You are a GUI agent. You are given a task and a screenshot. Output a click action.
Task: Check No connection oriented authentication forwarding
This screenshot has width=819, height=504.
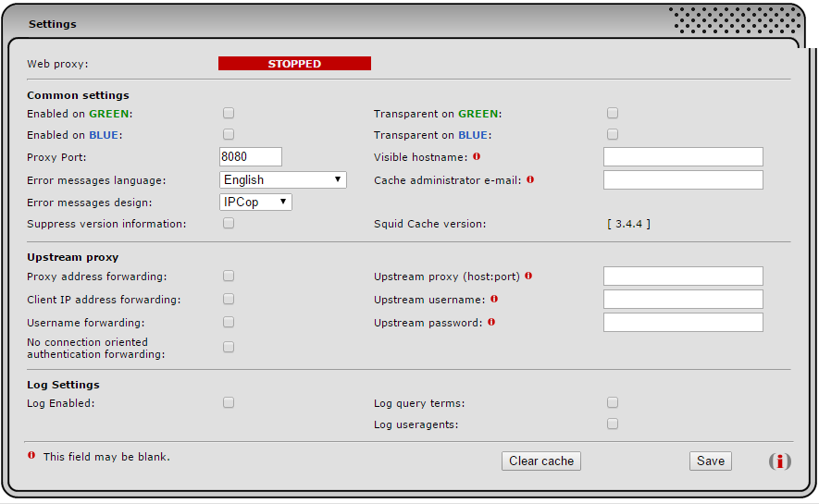click(229, 348)
